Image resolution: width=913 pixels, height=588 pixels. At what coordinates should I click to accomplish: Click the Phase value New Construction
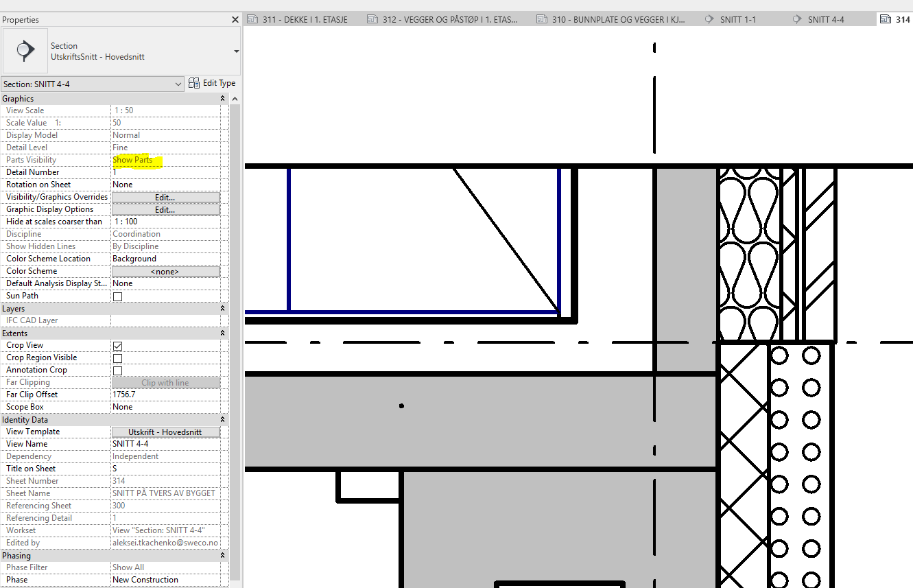pyautogui.click(x=165, y=580)
